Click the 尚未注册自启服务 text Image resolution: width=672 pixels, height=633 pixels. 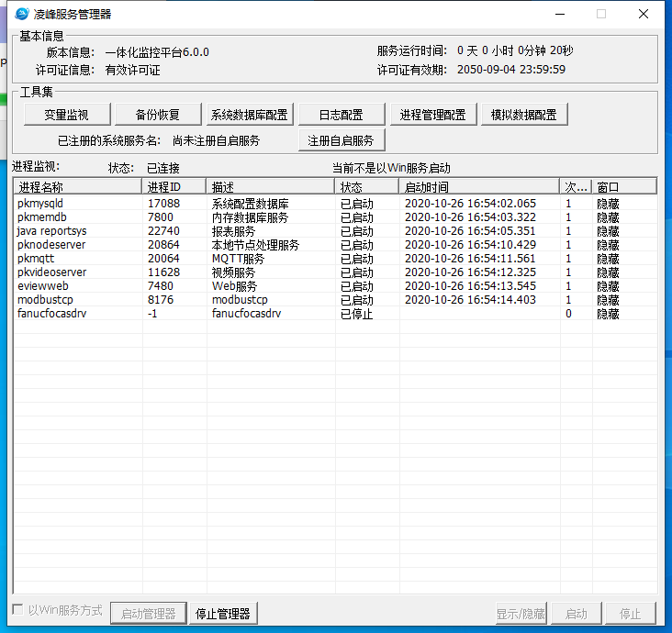(x=217, y=140)
